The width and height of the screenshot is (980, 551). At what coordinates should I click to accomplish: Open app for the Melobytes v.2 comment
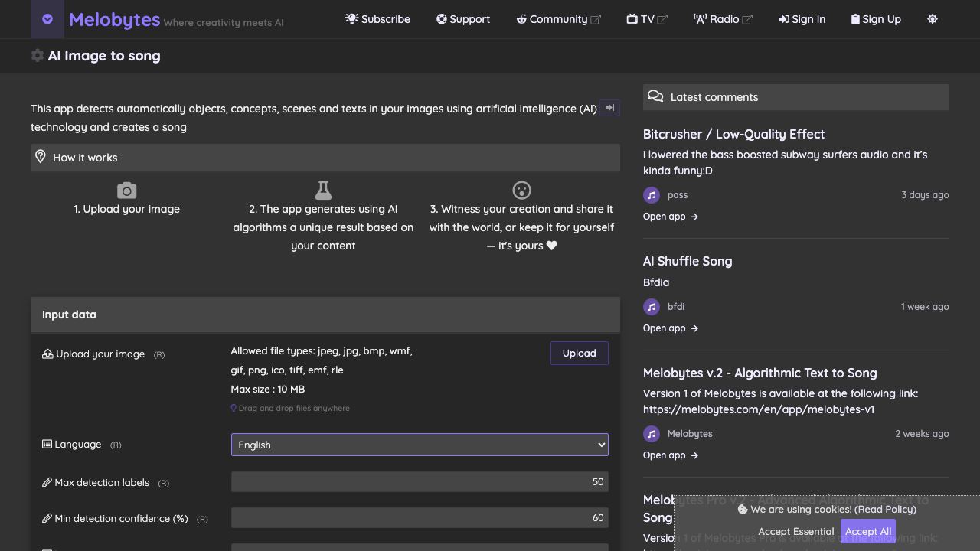pos(671,455)
